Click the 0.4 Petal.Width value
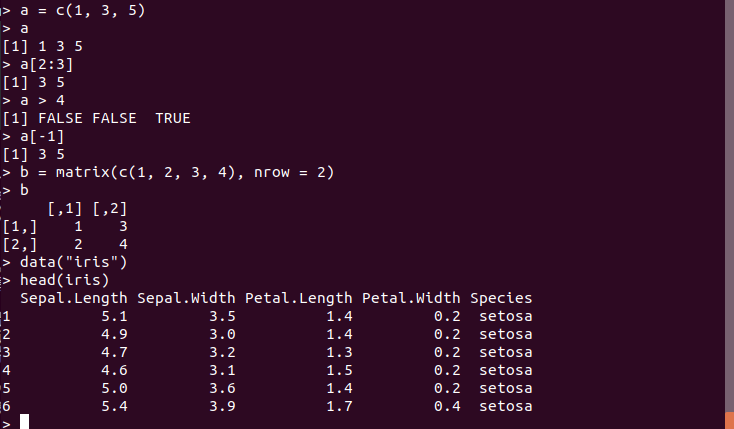734x429 pixels. [447, 407]
